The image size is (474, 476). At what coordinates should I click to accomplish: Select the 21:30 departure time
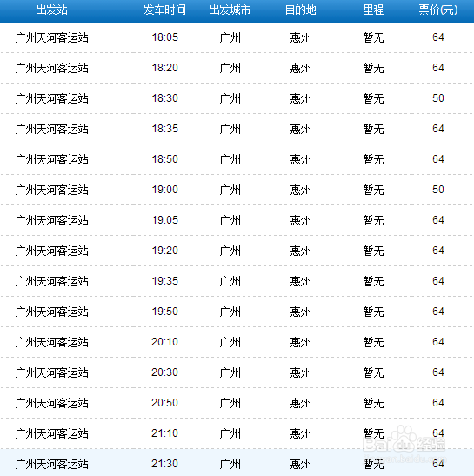click(164, 464)
